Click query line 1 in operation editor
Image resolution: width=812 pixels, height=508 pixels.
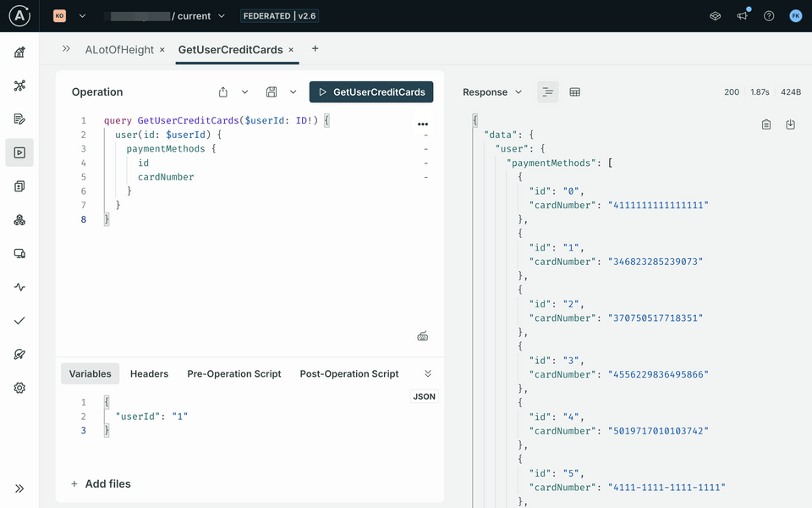(217, 120)
